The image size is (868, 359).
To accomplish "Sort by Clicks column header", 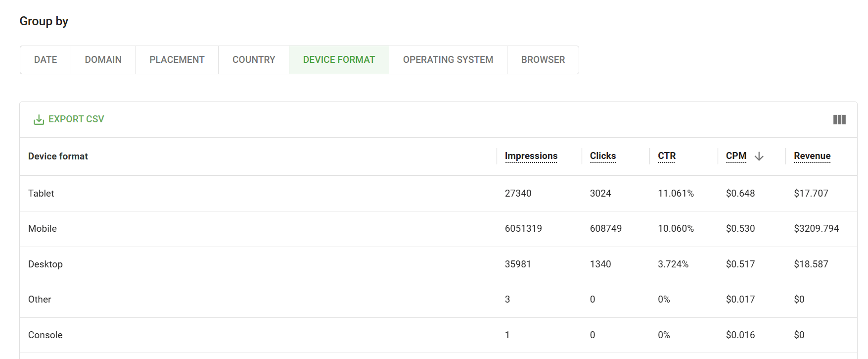I will [x=603, y=156].
